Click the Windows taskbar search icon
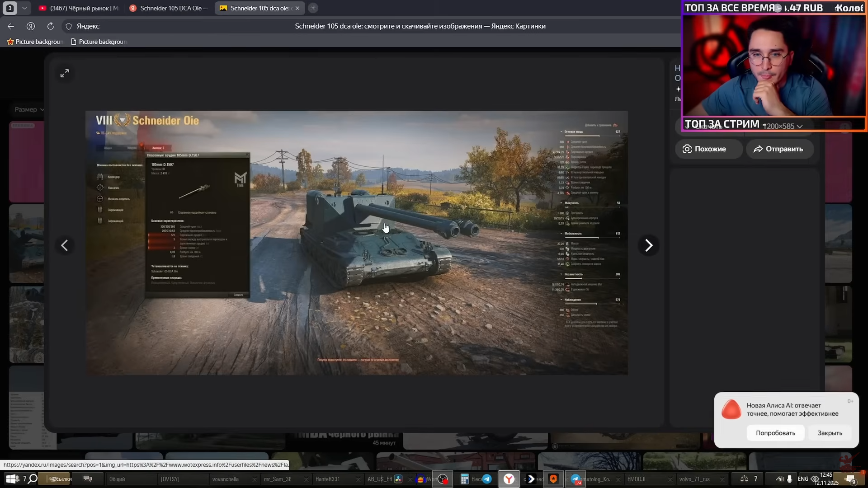 click(33, 479)
